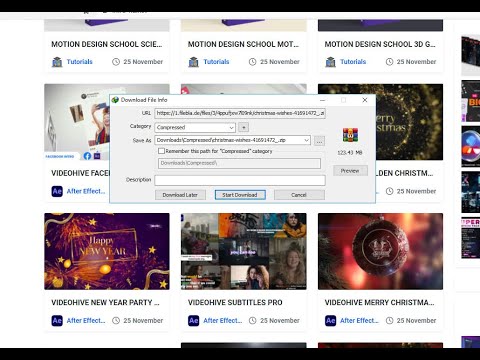Open VIDEOHIVE NEW YEAR PARTY title
This screenshot has width=480, height=360.
click(x=105, y=302)
